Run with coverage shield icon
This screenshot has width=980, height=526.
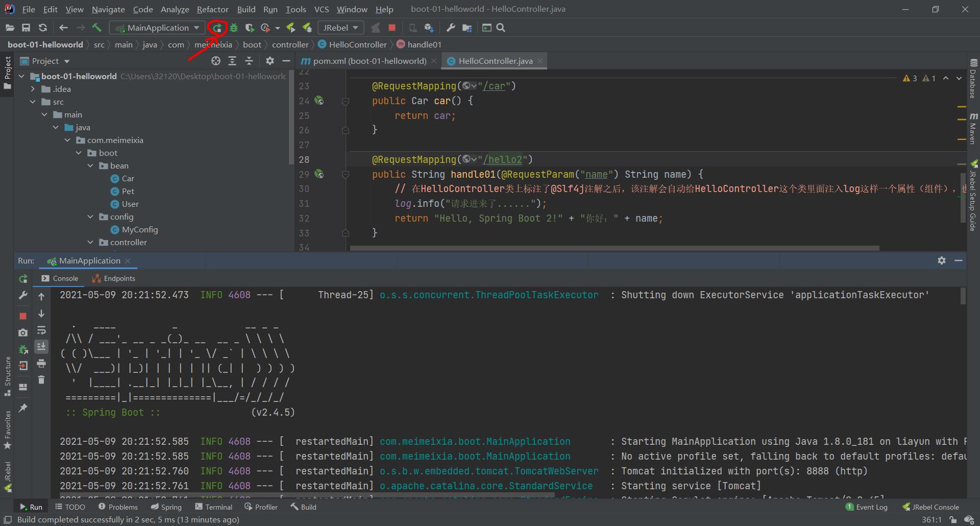click(x=249, y=28)
